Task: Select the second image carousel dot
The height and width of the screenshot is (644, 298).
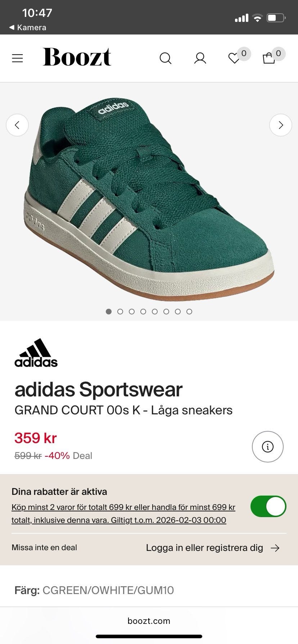Action: (120, 312)
